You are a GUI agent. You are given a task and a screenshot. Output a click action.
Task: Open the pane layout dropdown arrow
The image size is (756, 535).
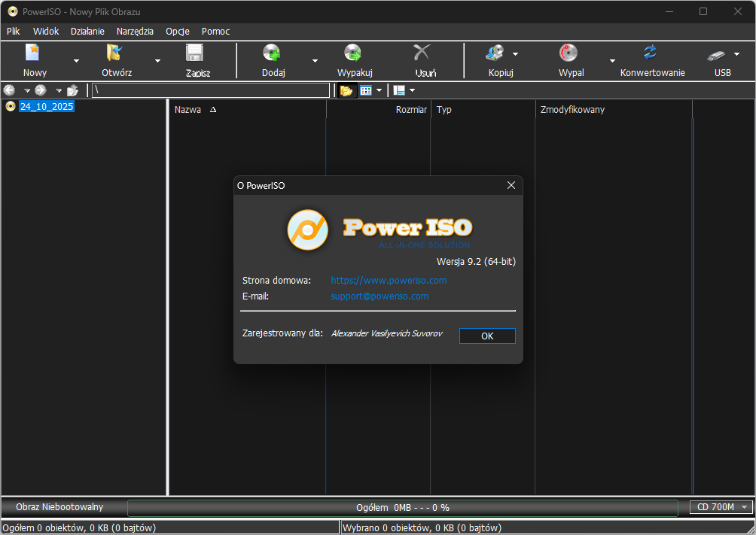pos(412,90)
